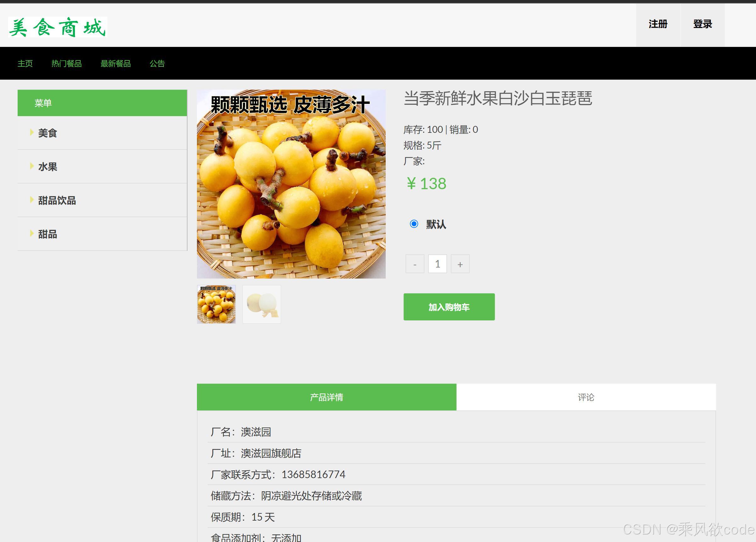
Task: Click the yellow arrow beside 水果
Action: click(x=32, y=167)
